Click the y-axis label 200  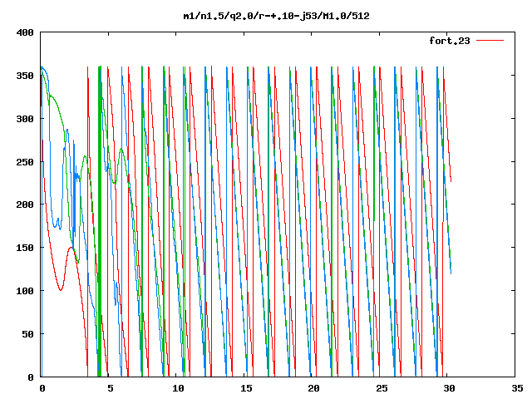pos(25,204)
